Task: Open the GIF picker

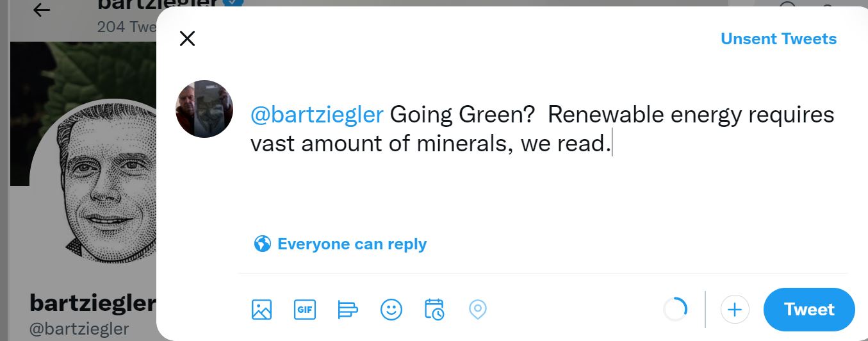Action: point(304,310)
